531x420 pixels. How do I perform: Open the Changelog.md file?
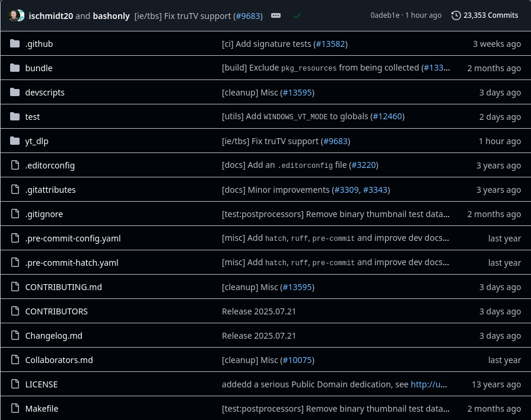tap(54, 336)
